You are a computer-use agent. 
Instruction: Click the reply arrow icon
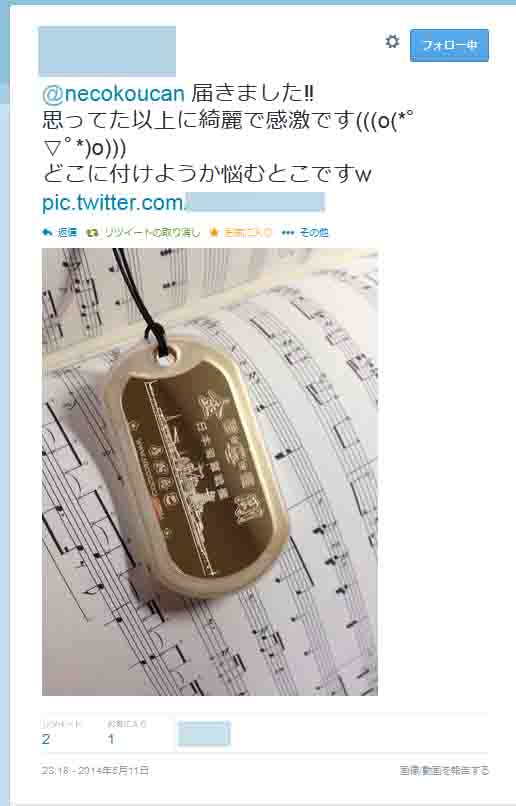click(x=47, y=232)
